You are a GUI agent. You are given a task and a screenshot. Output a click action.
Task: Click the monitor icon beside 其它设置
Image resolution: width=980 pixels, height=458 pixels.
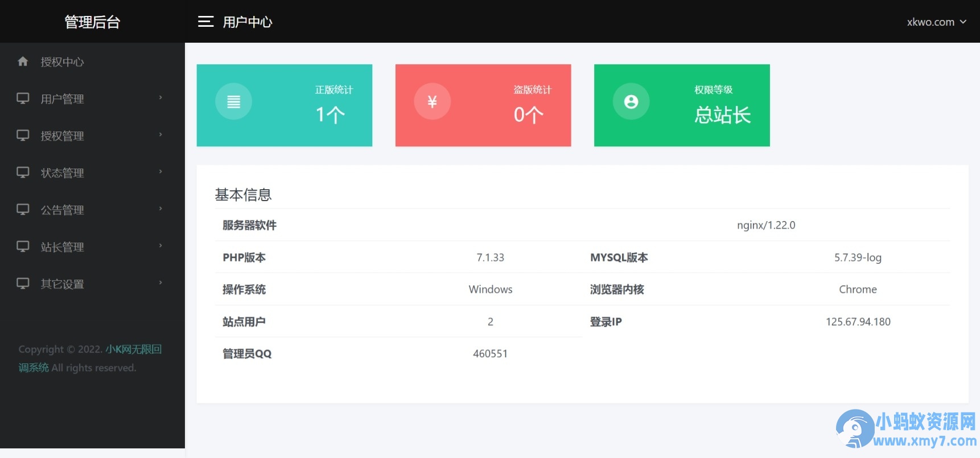coord(23,284)
